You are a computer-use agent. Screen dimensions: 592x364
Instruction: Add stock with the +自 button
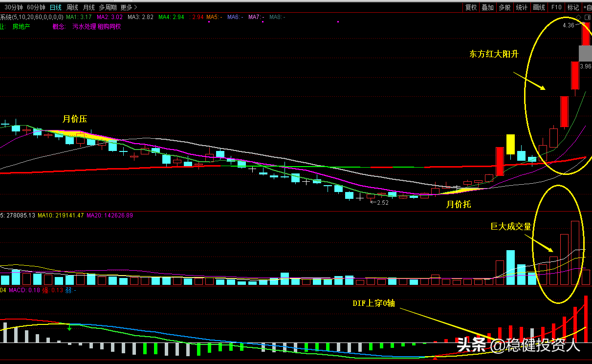(587, 7)
